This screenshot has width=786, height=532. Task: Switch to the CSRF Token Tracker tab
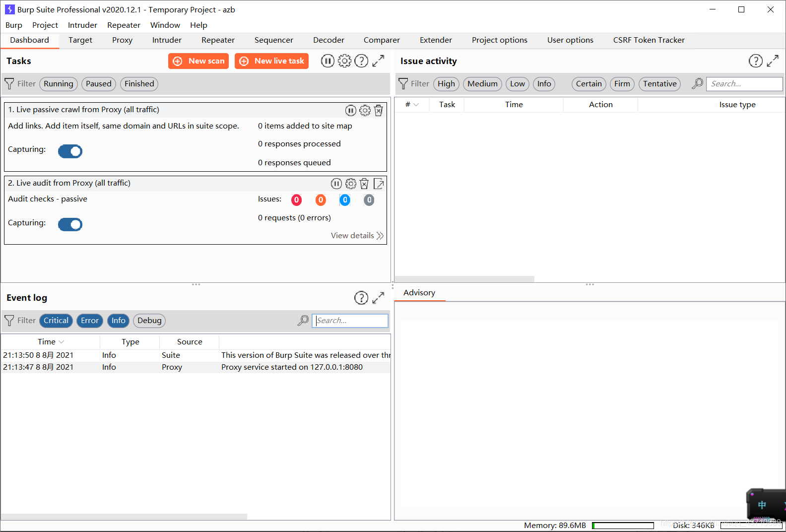[649, 40]
